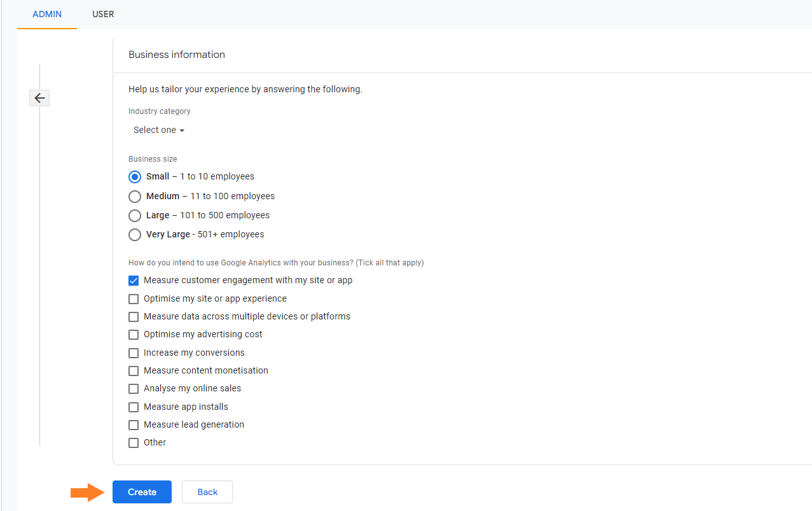
Task: Click the Business information heading
Action: (177, 55)
